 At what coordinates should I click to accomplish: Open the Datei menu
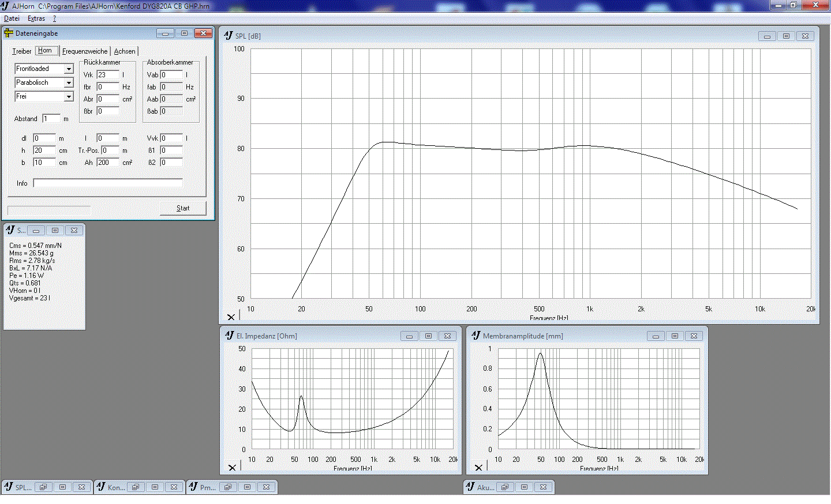[12, 18]
